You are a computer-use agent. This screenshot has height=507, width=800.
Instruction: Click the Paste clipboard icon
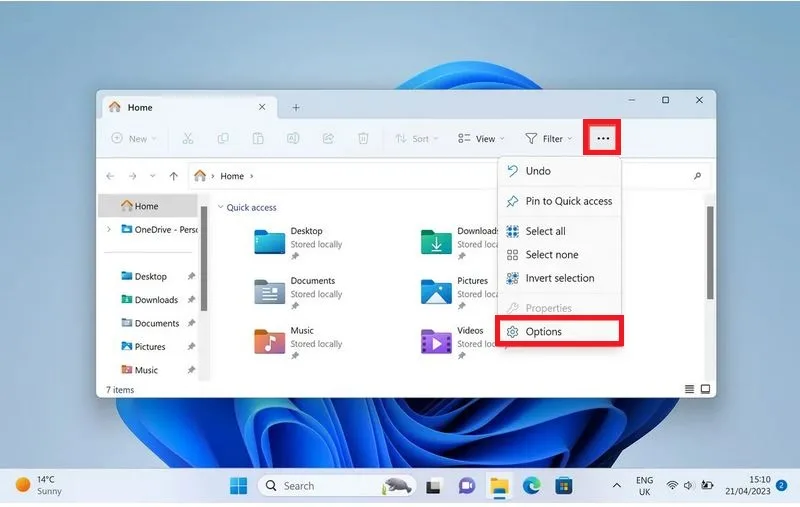[x=258, y=138]
